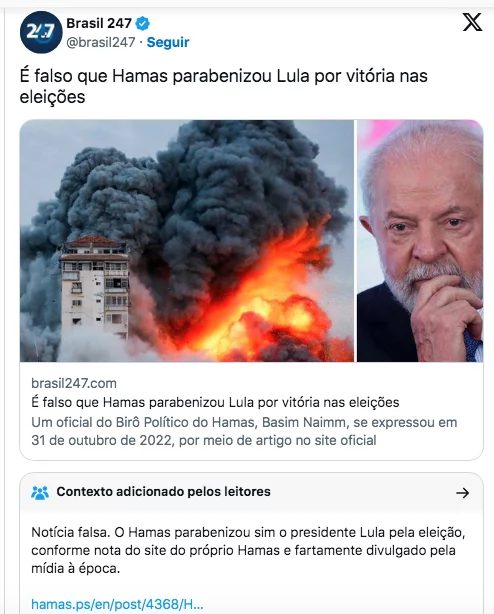Click the community notes people icon

tap(40, 492)
